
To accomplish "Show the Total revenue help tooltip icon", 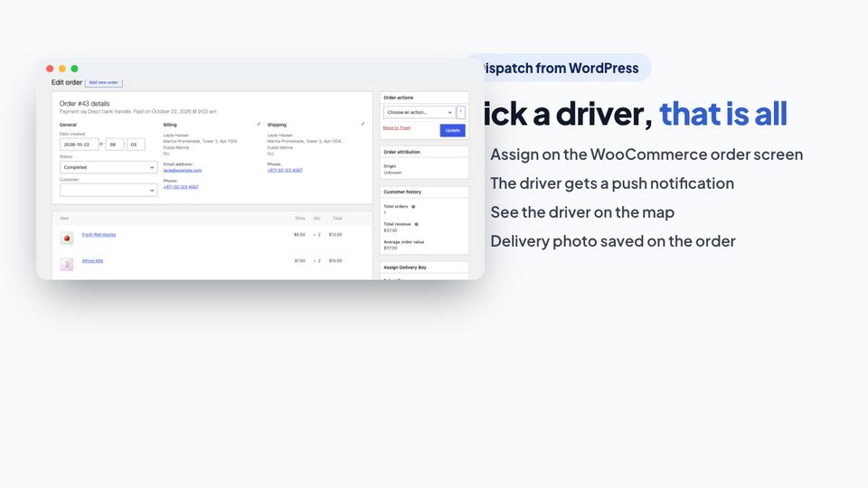I will point(416,224).
